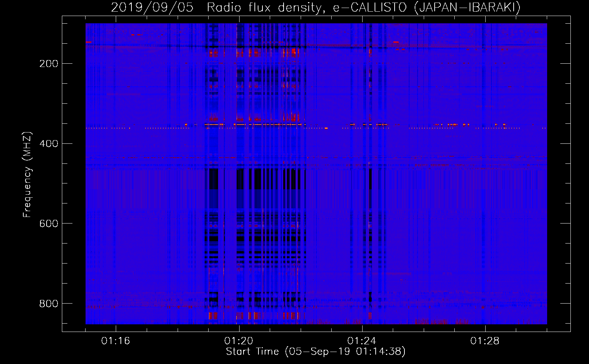Viewport: 589px width, 364px height.
Task: Click the 200 frequency tick label
Action: pos(49,64)
